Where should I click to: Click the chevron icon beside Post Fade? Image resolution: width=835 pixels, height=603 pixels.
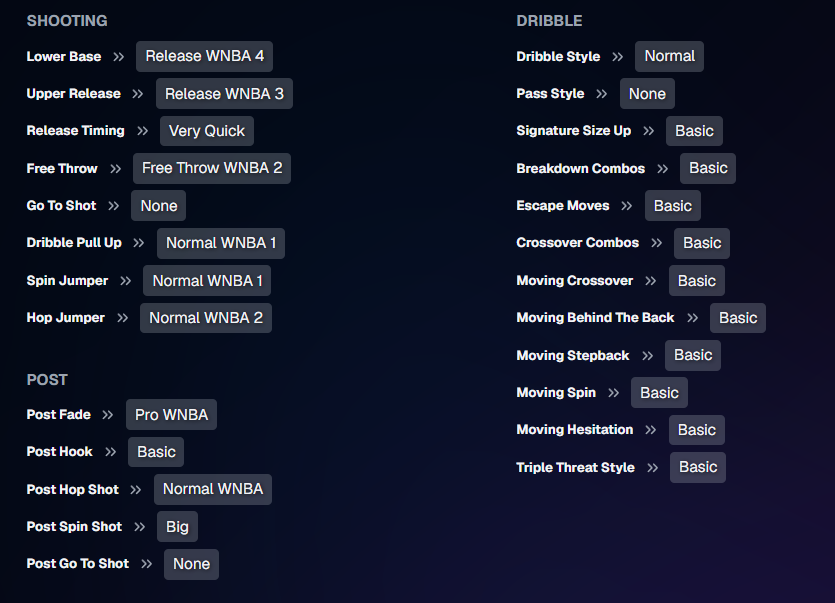point(108,415)
